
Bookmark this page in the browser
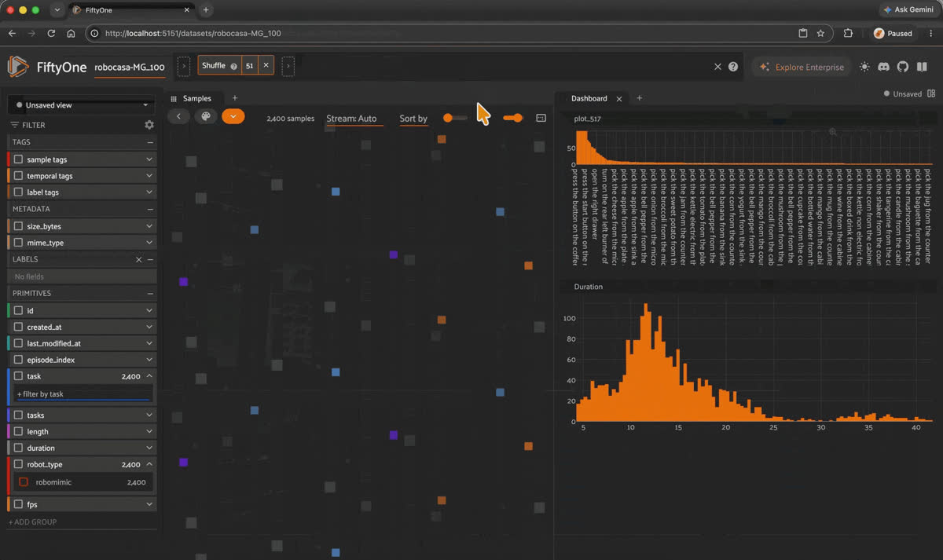point(820,34)
